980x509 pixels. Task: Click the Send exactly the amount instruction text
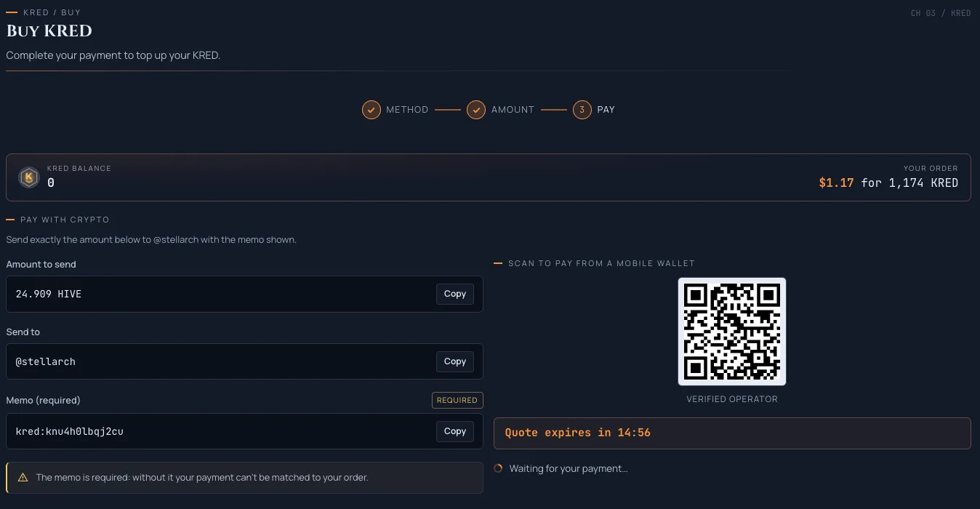click(151, 239)
